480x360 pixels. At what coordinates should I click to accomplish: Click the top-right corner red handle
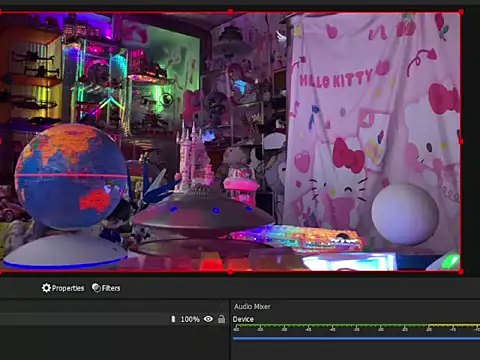[x=461, y=12]
